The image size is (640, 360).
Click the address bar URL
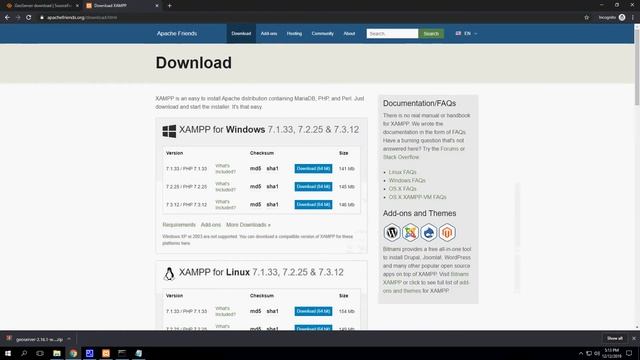[82, 18]
